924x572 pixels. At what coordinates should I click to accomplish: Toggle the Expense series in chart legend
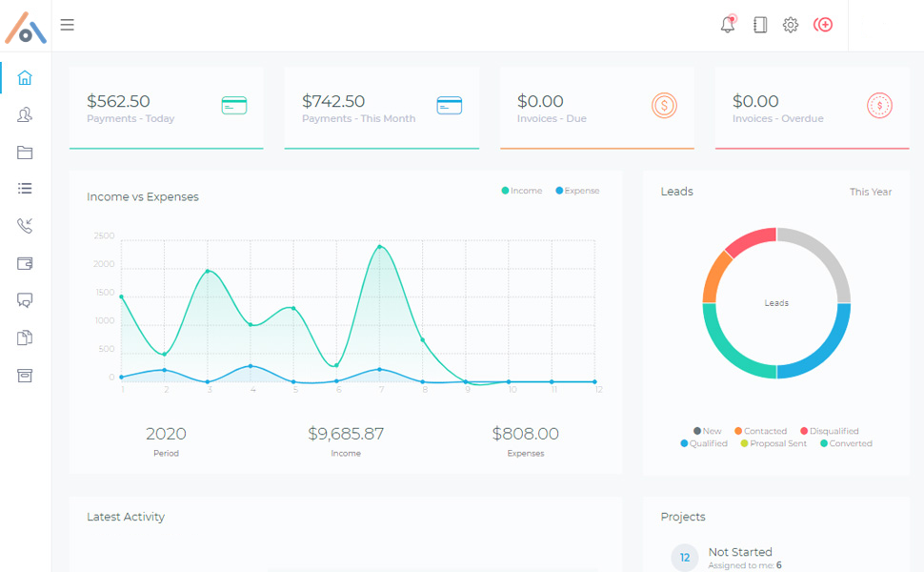point(577,191)
